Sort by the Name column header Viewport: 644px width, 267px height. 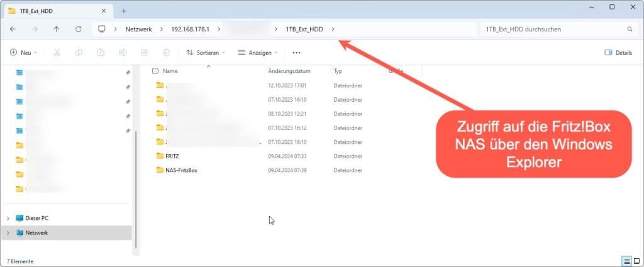coord(170,71)
